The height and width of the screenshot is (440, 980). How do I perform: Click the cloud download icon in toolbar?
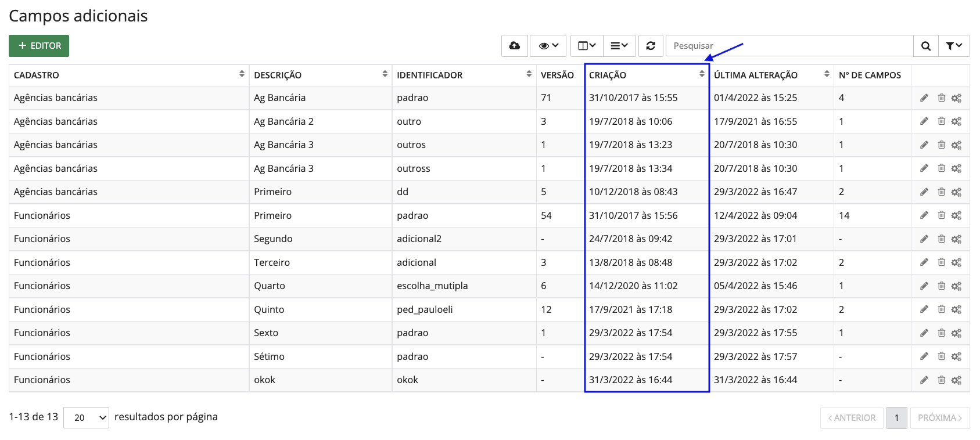click(x=515, y=46)
